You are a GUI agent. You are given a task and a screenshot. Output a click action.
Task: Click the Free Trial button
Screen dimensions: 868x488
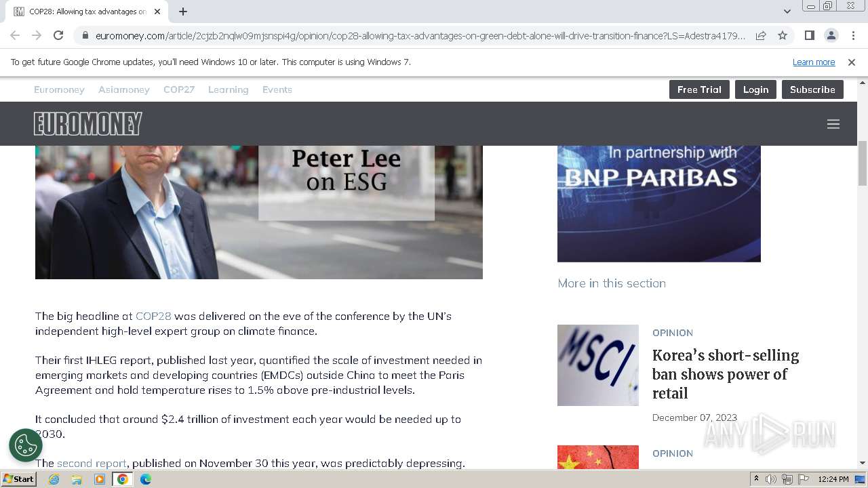coord(699,89)
